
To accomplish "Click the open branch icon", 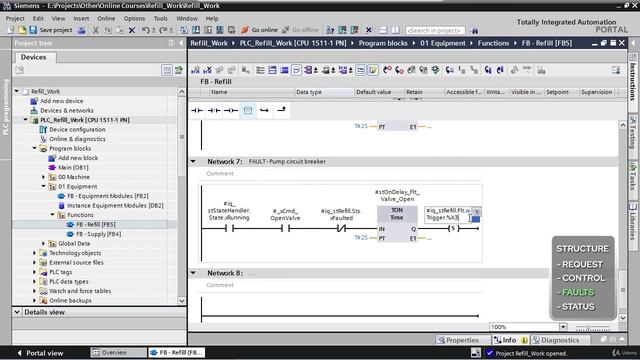I will 264,110.
